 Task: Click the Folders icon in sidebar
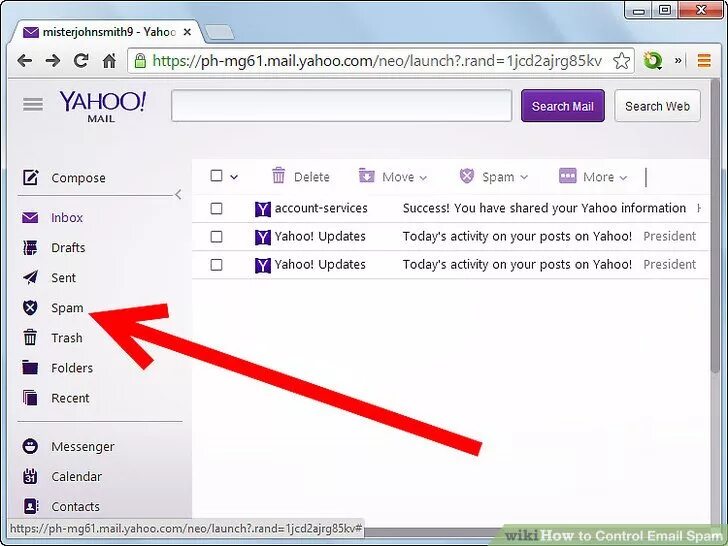click(30, 367)
